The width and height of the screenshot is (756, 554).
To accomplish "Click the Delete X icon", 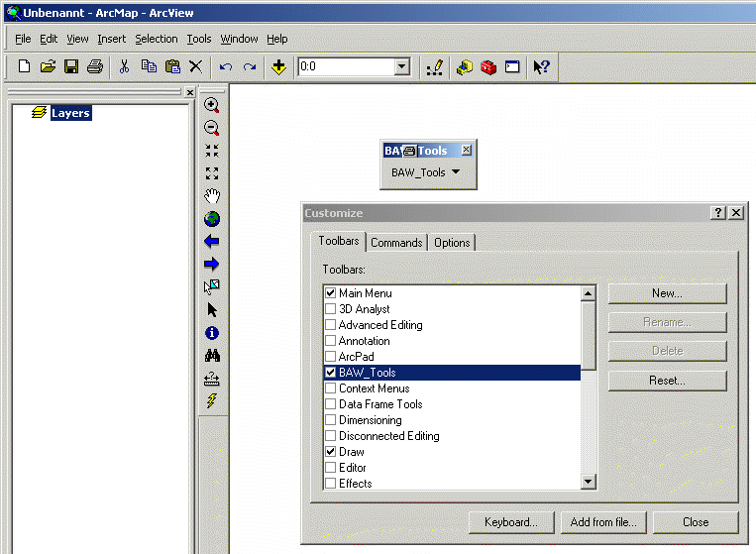I will tap(195, 66).
